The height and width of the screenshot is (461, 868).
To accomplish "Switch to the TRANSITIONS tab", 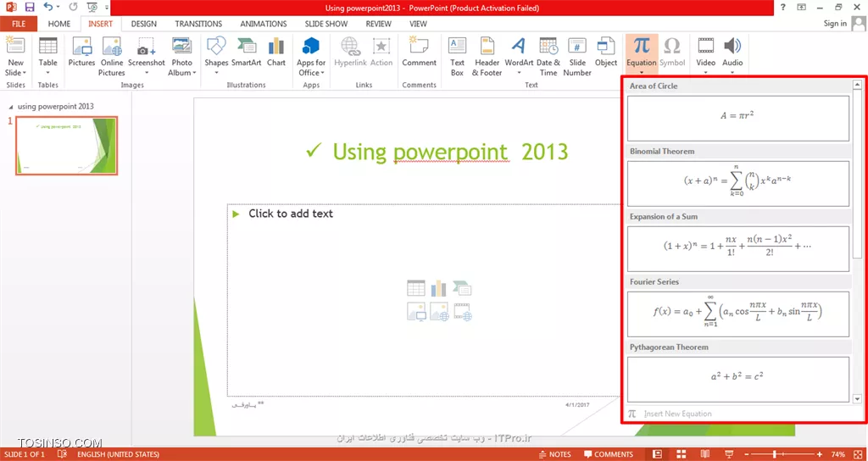I will pos(198,24).
